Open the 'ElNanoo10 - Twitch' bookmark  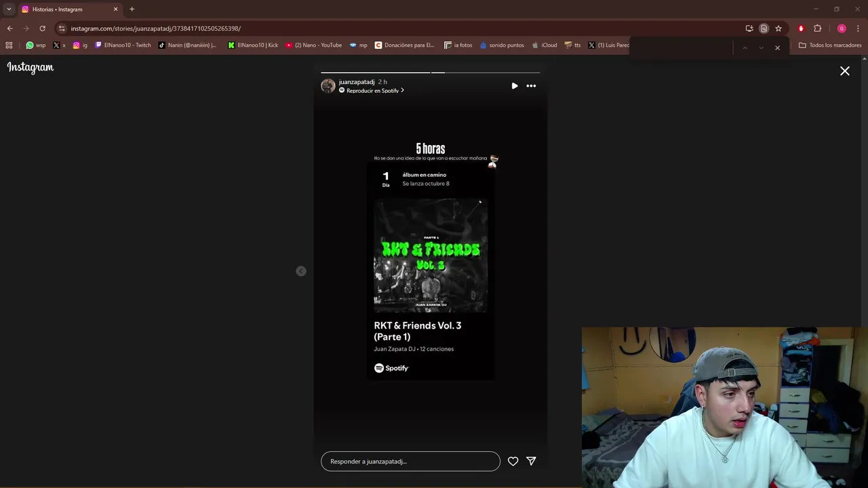(123, 45)
